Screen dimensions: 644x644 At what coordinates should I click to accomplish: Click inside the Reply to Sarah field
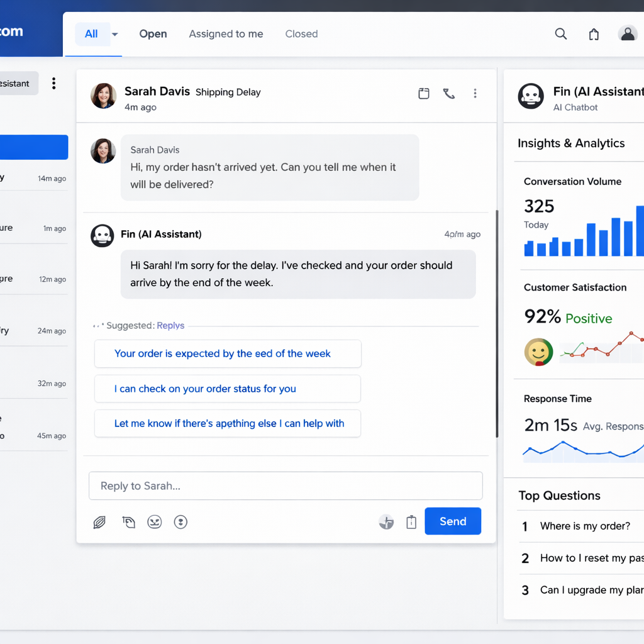(x=286, y=486)
